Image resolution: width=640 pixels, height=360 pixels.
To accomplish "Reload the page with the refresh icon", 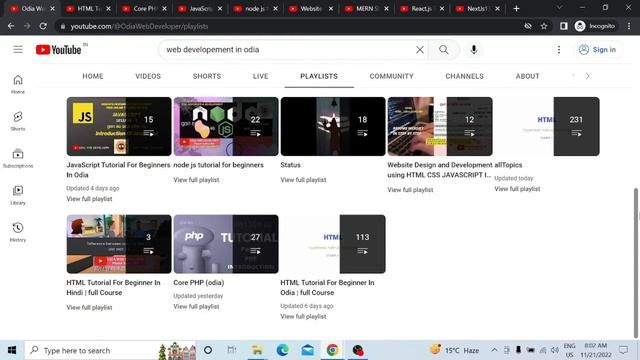I will coord(43,26).
